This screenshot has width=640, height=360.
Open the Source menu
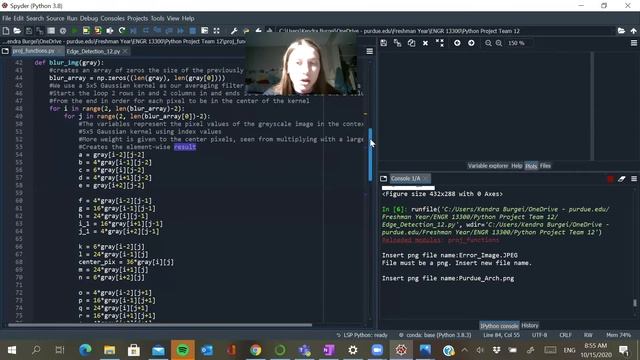pyautogui.click(x=55, y=18)
